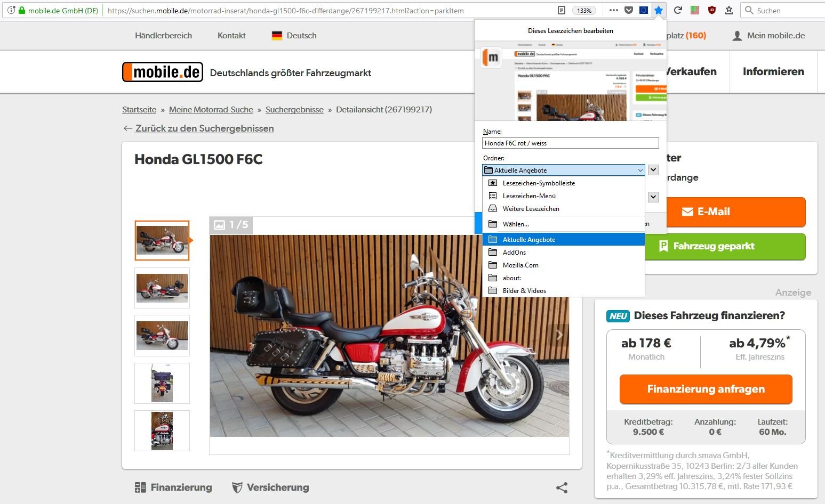Open the Informieren navigation tab
Screen dimensions: 825x504
tap(773, 71)
